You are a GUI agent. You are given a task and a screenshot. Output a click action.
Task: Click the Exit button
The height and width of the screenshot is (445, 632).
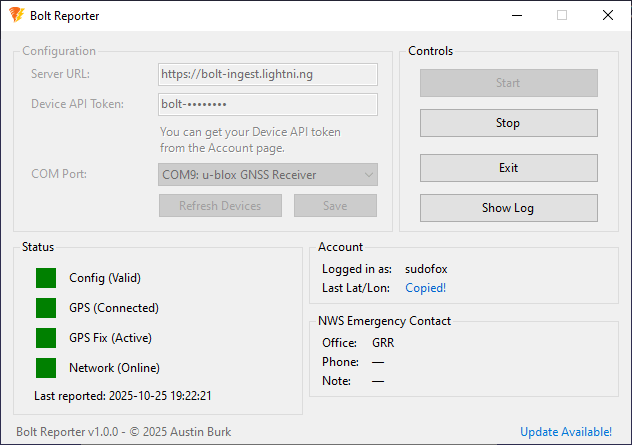tap(509, 168)
